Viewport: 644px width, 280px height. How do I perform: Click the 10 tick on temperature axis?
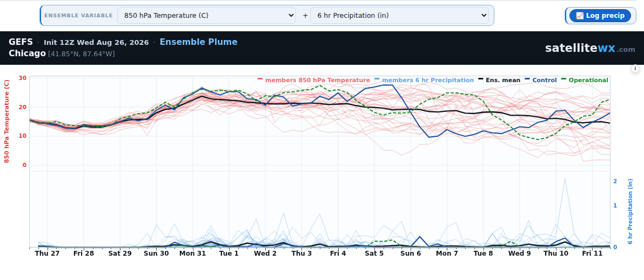point(22,136)
